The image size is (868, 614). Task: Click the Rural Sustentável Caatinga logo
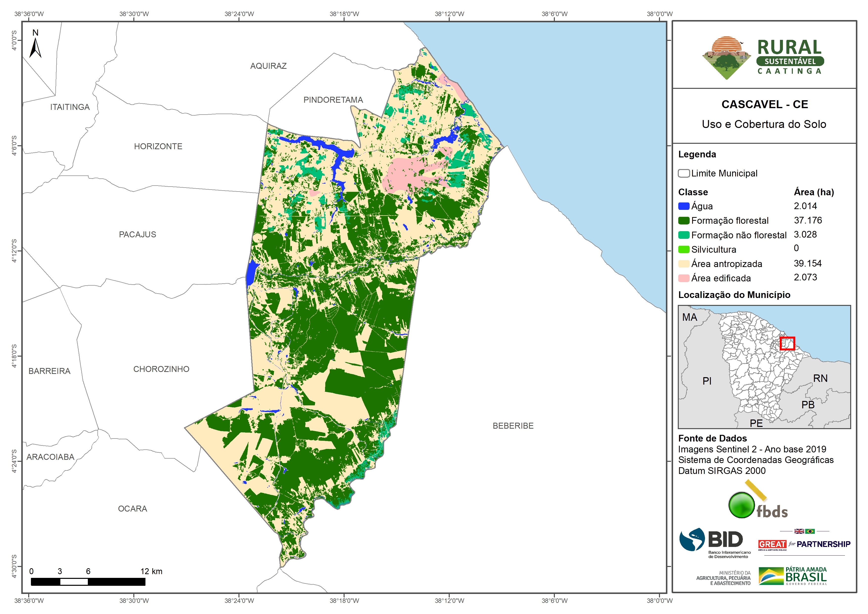point(763,57)
